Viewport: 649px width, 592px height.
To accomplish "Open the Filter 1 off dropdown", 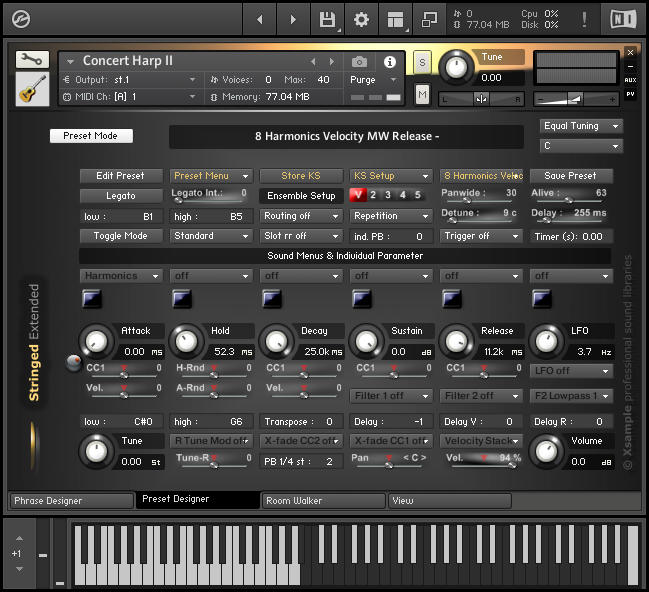I will tap(391, 396).
